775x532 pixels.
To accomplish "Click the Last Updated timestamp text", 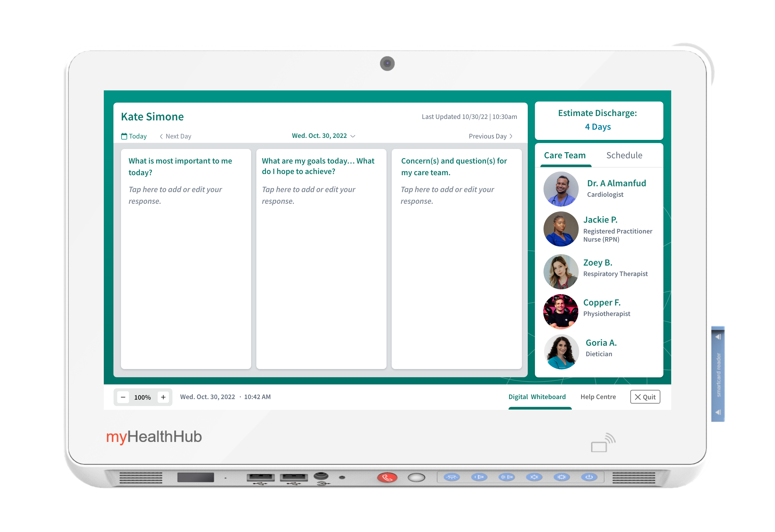I will coord(469,117).
